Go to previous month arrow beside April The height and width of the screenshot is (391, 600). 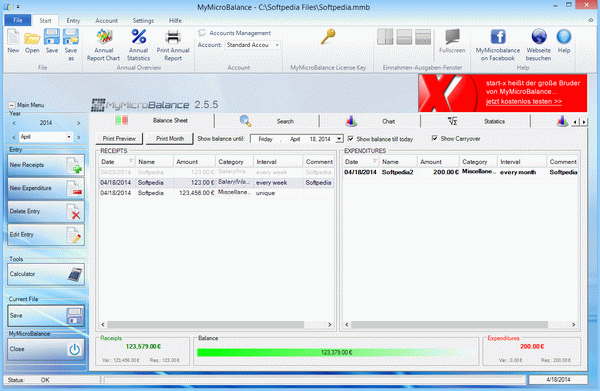[x=14, y=137]
